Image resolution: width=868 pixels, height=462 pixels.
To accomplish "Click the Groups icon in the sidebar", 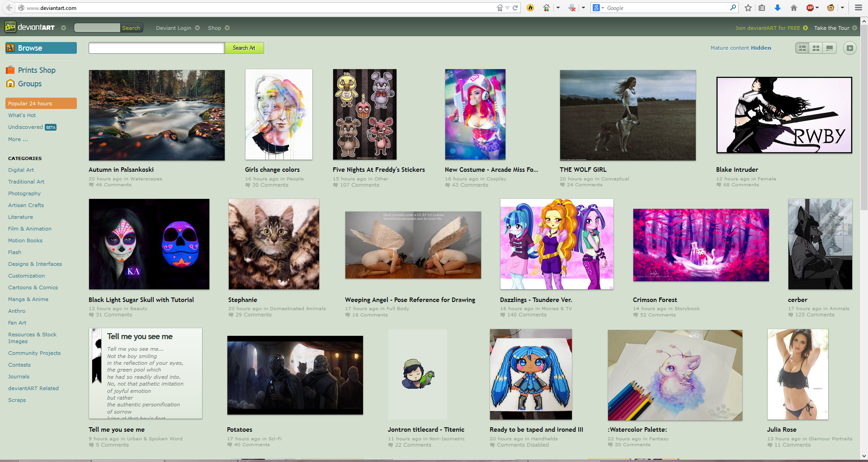I will 10,84.
